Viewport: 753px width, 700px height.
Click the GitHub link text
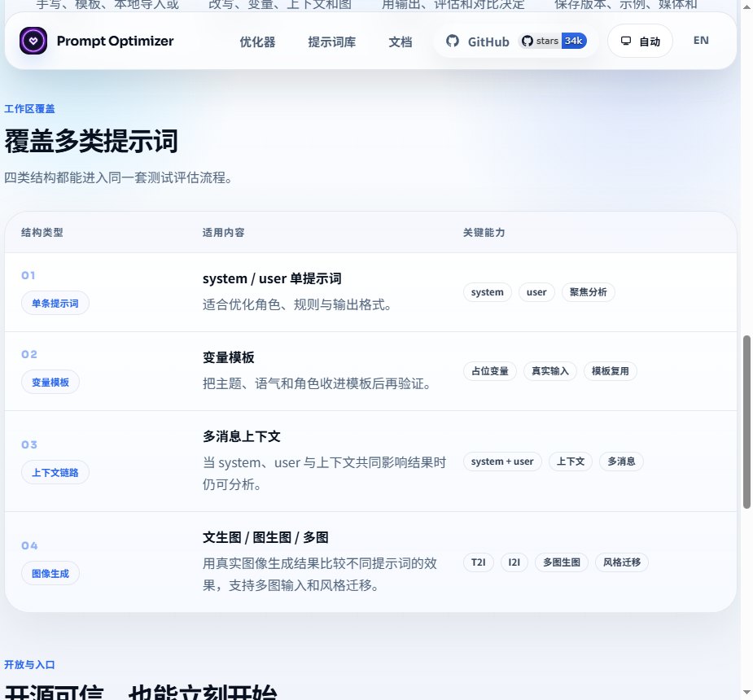pos(488,42)
